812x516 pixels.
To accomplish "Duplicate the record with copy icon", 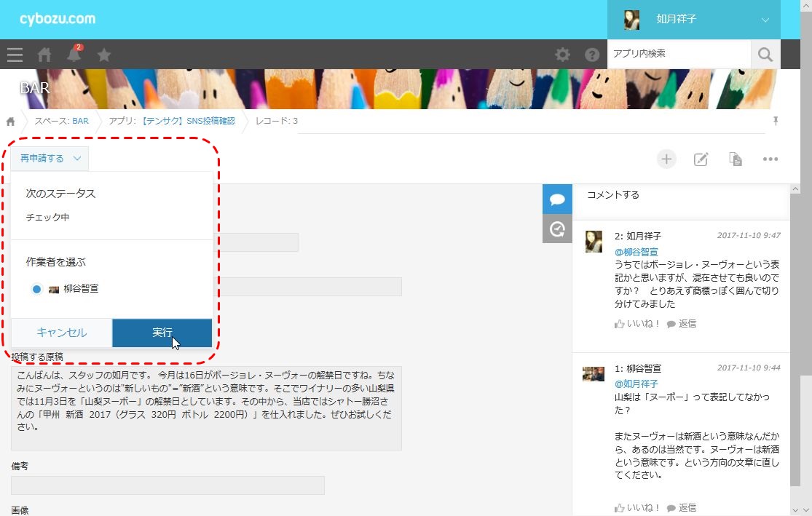I will coord(736,159).
